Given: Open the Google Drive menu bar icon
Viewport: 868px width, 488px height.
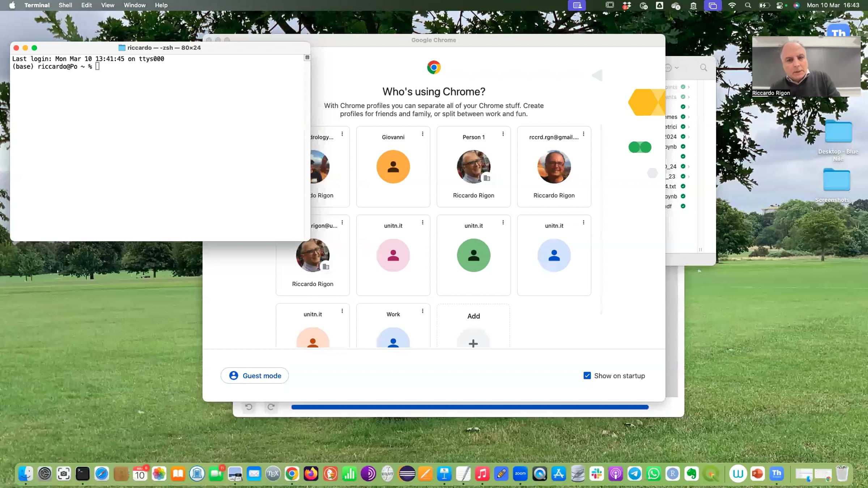Looking at the screenshot, I should tap(660, 5).
